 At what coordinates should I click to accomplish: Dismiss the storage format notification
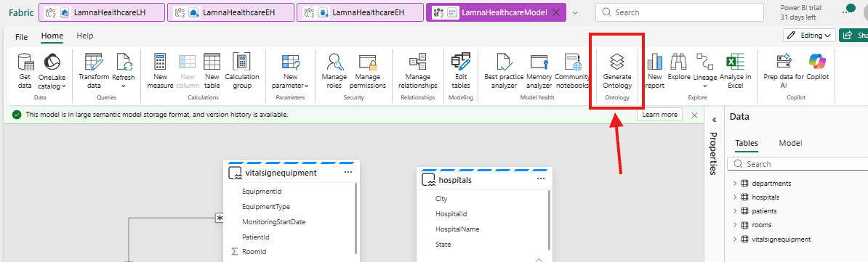point(694,115)
